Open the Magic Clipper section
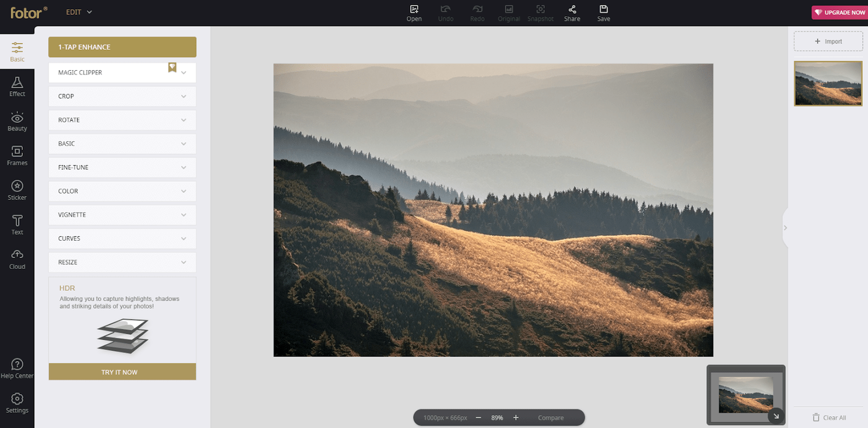868x428 pixels. pyautogui.click(x=122, y=72)
